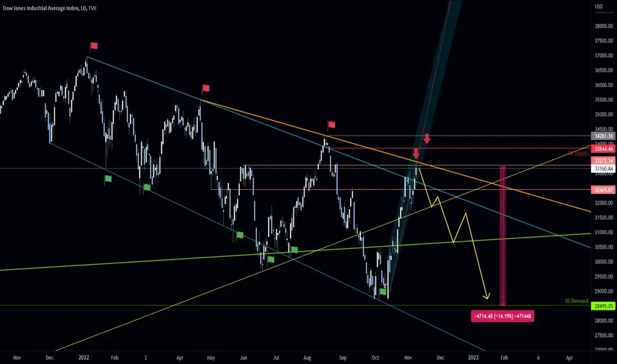Image resolution: width=617 pixels, height=364 pixels.
Task: Click the 29000.00 price axis label
Action: [x=604, y=291]
